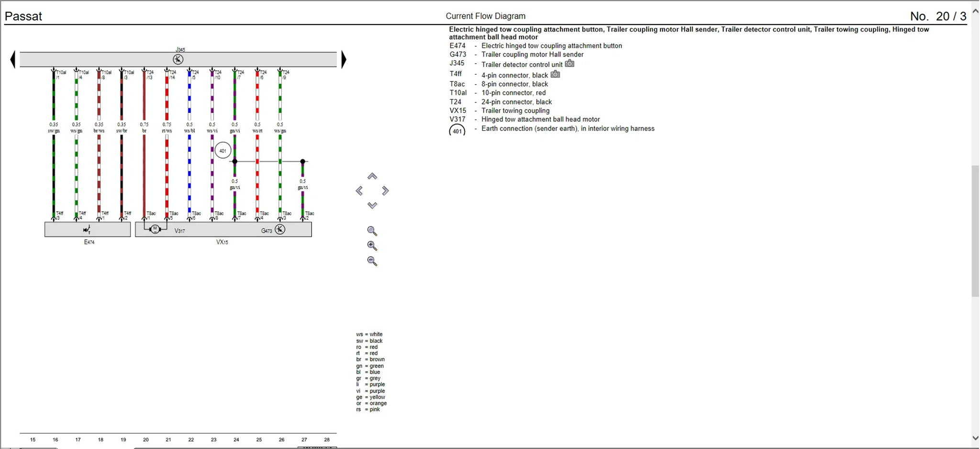The image size is (980, 449).
Task: Select legend text '4-pin connector, black'
Action: point(515,75)
